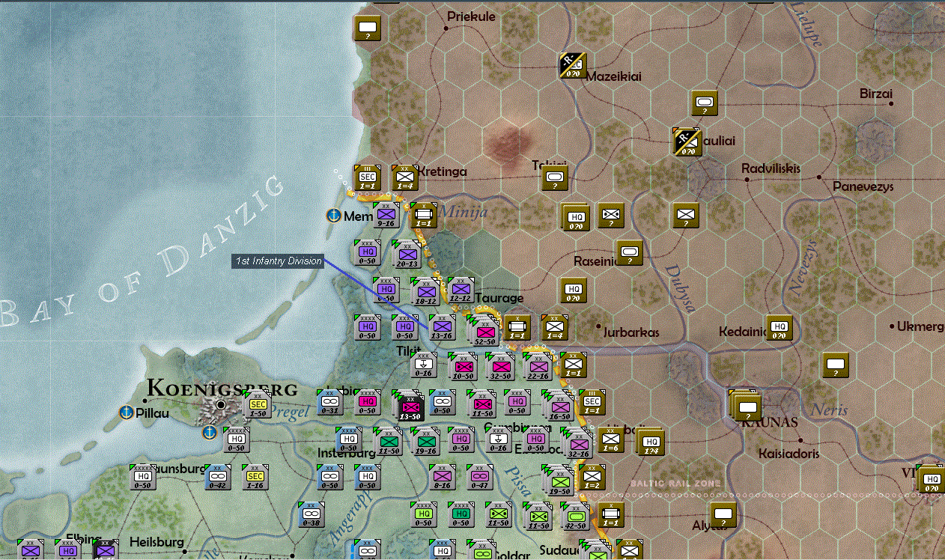945x560 pixels.
Task: Pick the white 0-16 unit at Gumbinnen
Action: (x=499, y=440)
